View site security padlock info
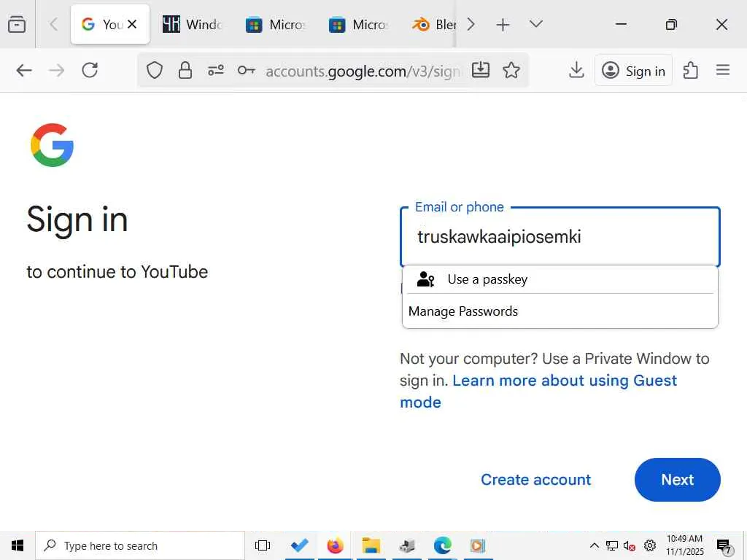Viewport: 747px width, 560px height. (185, 71)
